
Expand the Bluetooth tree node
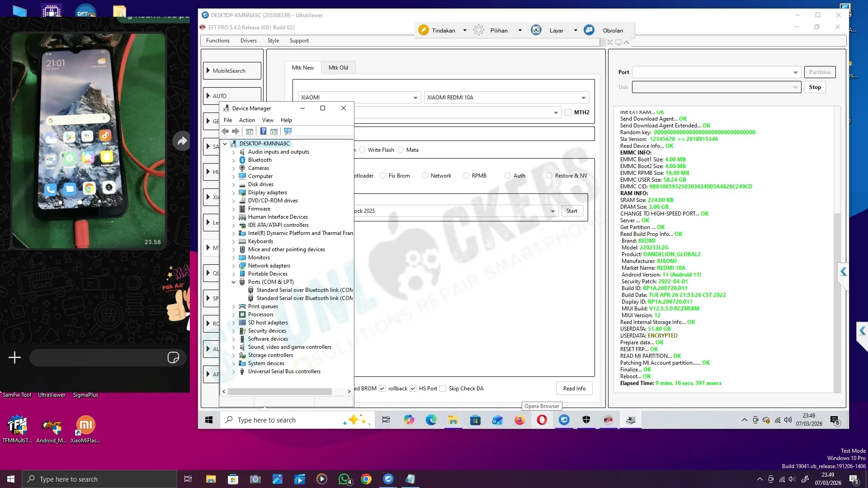coord(234,160)
